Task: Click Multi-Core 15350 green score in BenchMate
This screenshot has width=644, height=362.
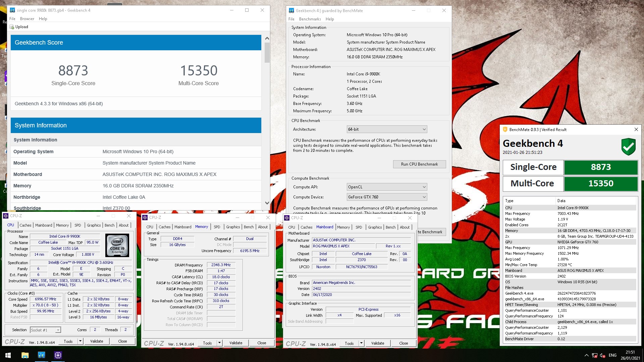Action: coord(601,184)
